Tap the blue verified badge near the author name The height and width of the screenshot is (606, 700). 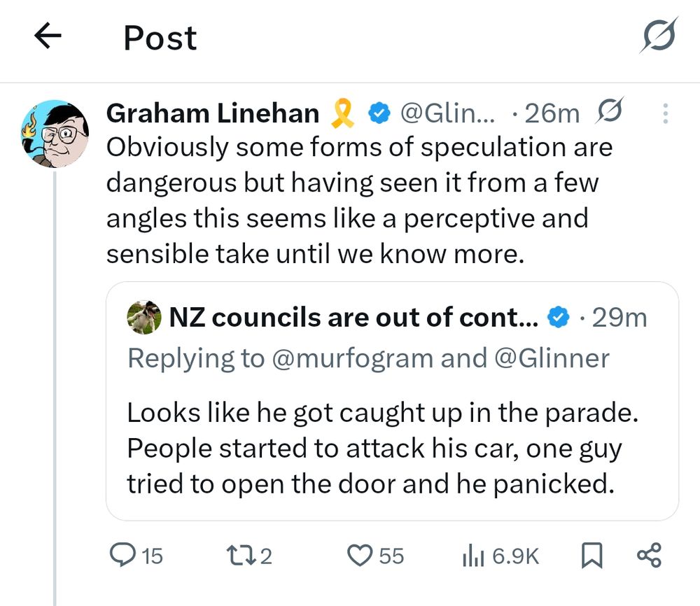[379, 113]
